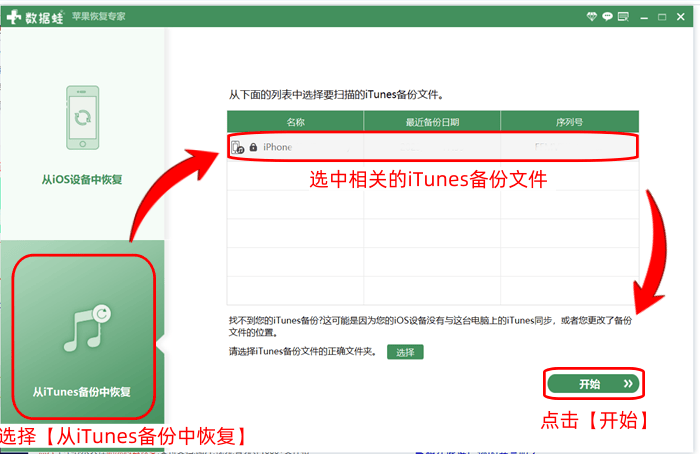700x454 pixels.
Task: Switch to 从iTunes备份中恢复 tab
Action: click(82, 391)
